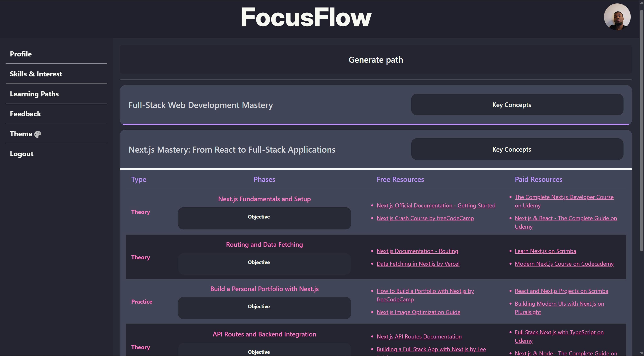Open Next.js Crash Course by freeCodeCamp link
This screenshot has width=644, height=356.
[x=425, y=218]
